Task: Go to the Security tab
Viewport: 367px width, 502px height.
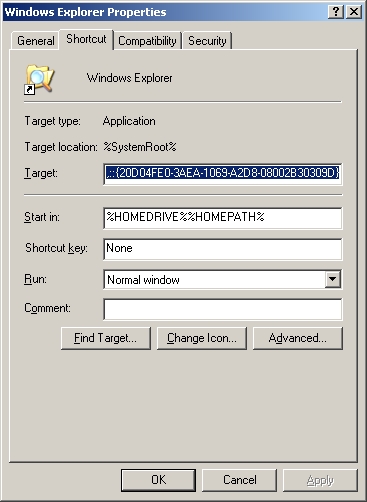Action: [207, 41]
